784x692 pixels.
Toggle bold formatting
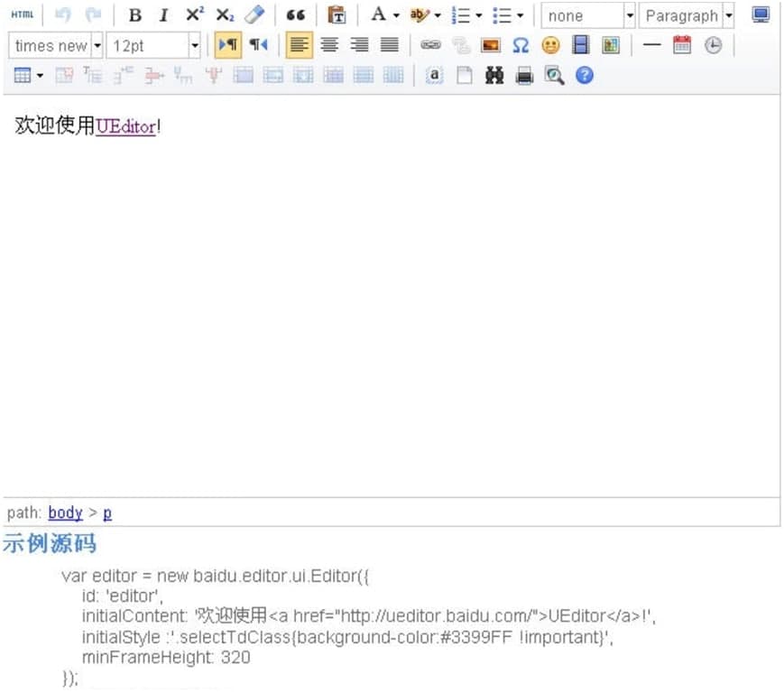[134, 14]
